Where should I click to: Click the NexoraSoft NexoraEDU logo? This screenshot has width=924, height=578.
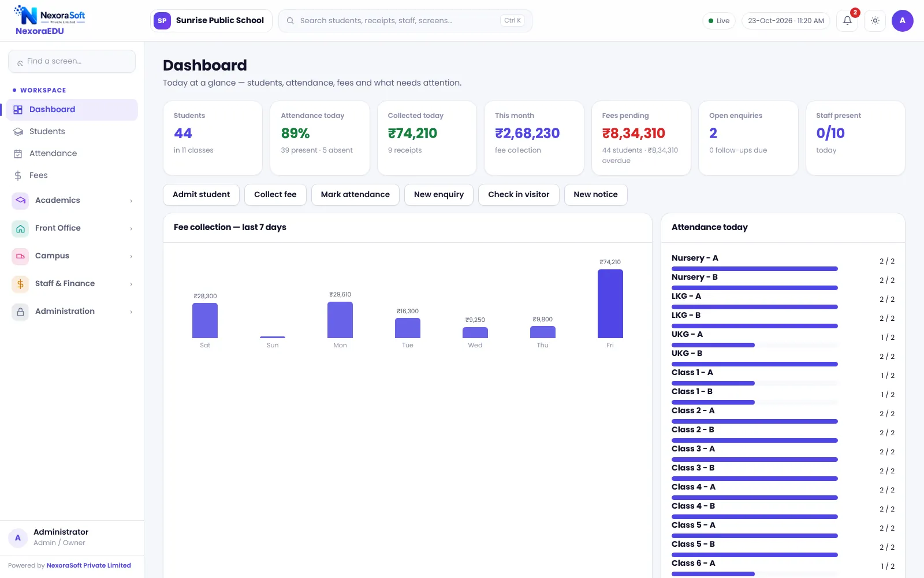click(50, 20)
